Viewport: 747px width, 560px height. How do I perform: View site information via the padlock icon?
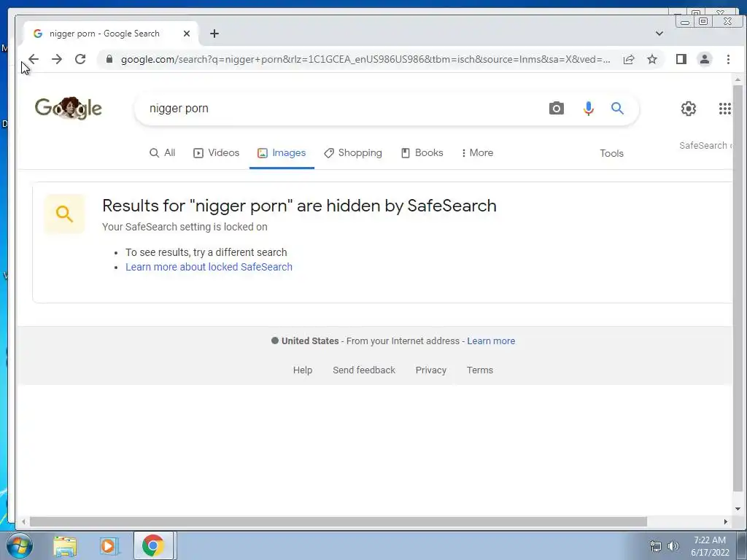pyautogui.click(x=109, y=59)
